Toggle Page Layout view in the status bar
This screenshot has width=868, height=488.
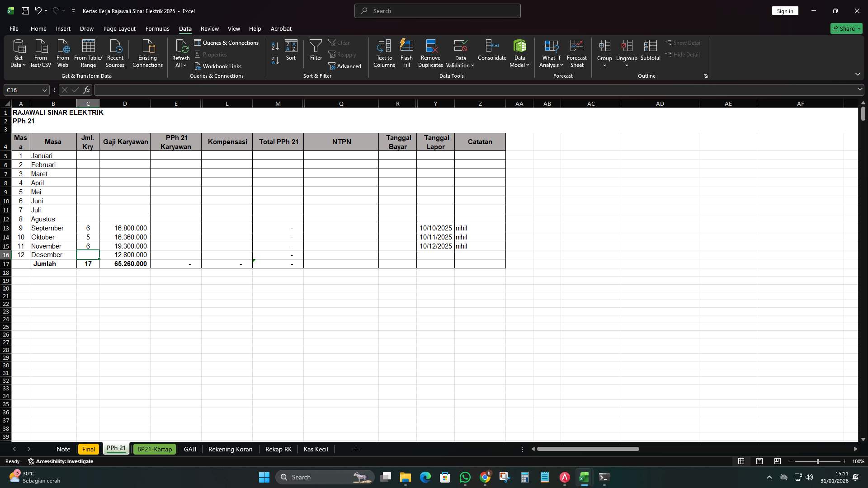tap(759, 461)
